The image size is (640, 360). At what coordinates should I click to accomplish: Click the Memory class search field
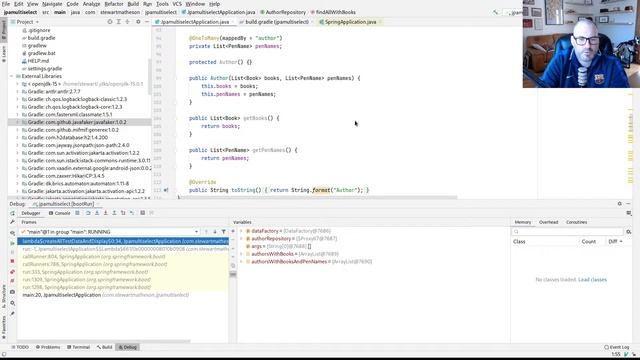[x=567, y=232]
